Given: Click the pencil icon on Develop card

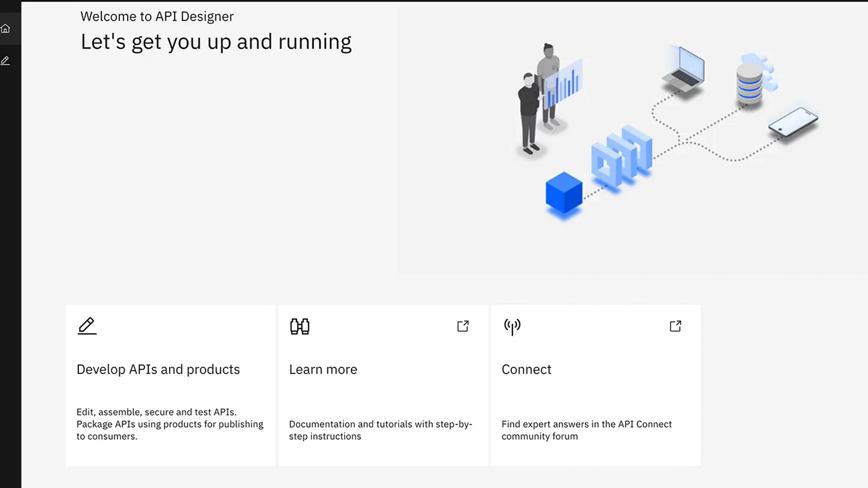Looking at the screenshot, I should (87, 326).
